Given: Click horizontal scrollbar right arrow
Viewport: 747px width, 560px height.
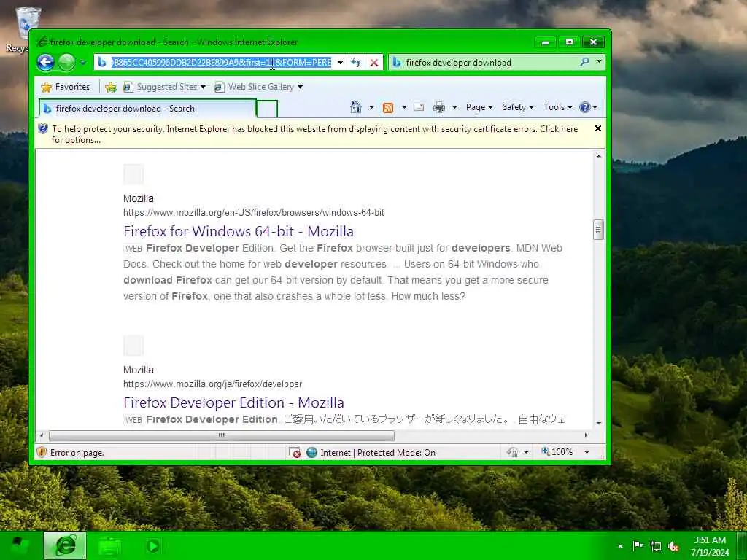Looking at the screenshot, I should tap(586, 435).
